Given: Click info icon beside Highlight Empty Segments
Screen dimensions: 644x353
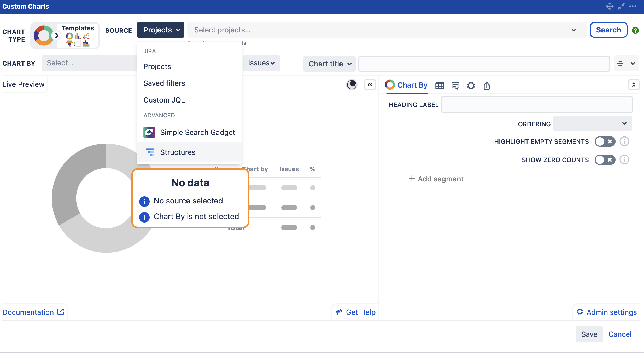Looking at the screenshot, I should 624,141.
